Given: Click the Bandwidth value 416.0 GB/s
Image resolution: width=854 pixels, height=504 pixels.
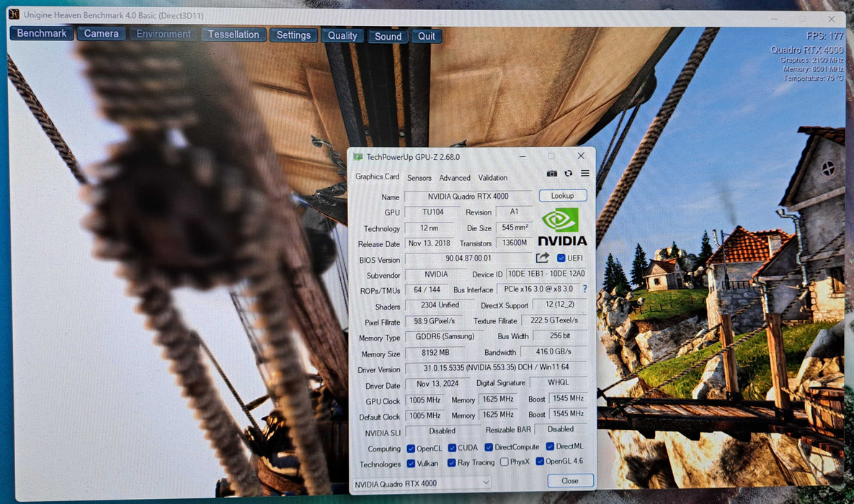Looking at the screenshot, I should (x=553, y=351).
